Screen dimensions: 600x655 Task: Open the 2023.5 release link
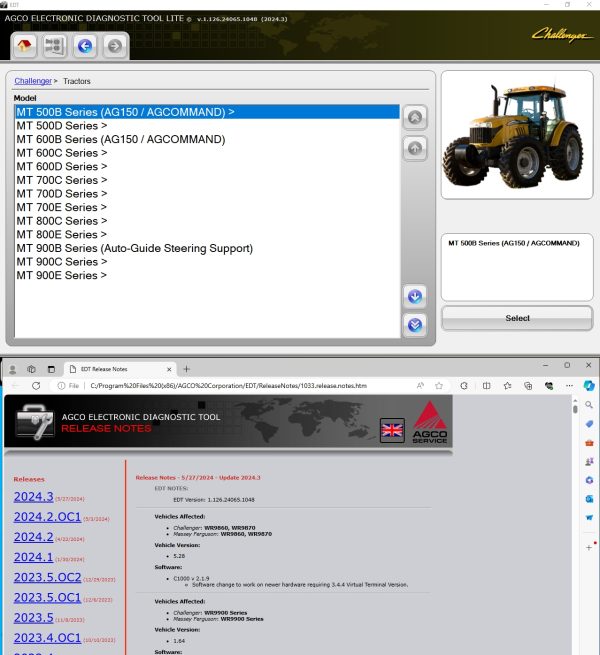click(33, 617)
